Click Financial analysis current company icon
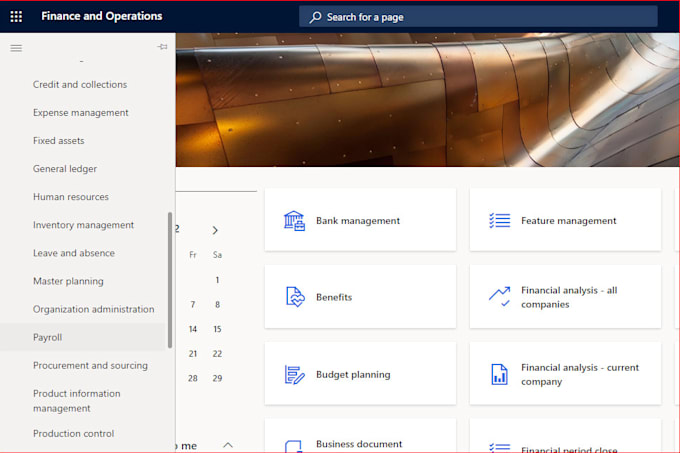Screen dimensions: 680x453 pyautogui.click(x=499, y=375)
